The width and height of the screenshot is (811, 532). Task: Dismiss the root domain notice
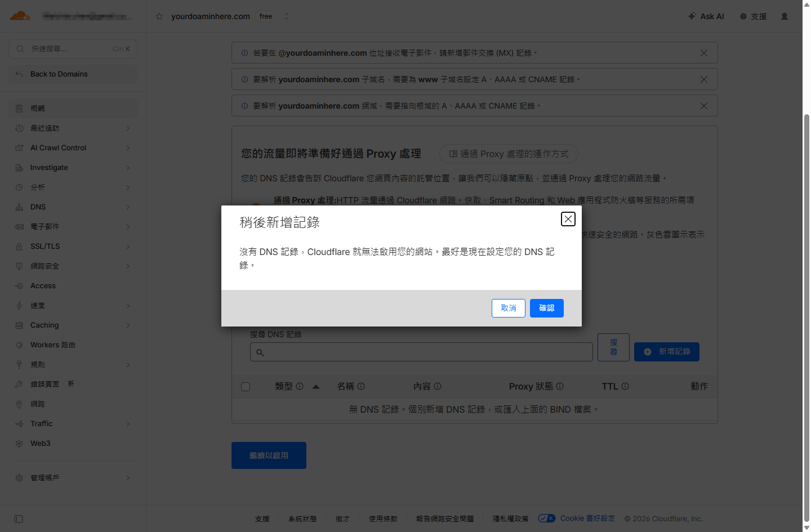[704, 106]
